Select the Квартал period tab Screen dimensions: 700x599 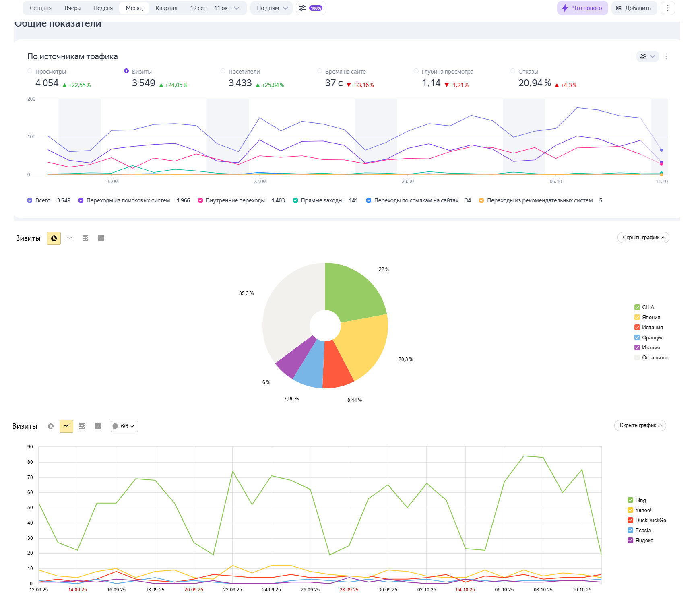(x=166, y=8)
